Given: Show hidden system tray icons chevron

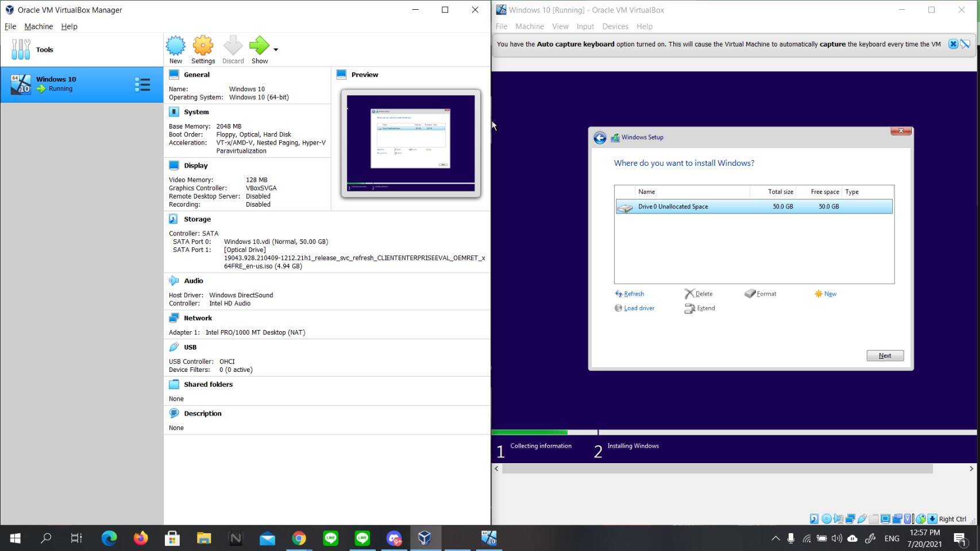Looking at the screenshot, I should (775, 538).
